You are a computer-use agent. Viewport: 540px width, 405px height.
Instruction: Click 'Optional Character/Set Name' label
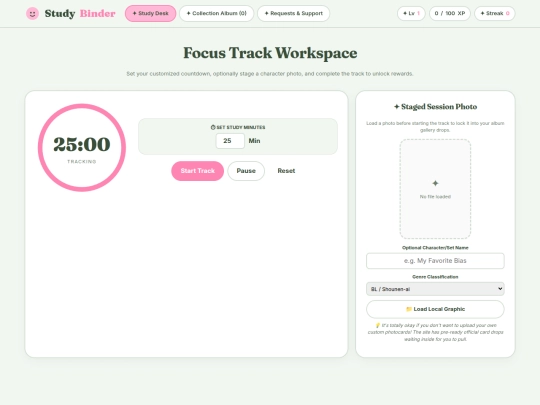[x=435, y=248]
